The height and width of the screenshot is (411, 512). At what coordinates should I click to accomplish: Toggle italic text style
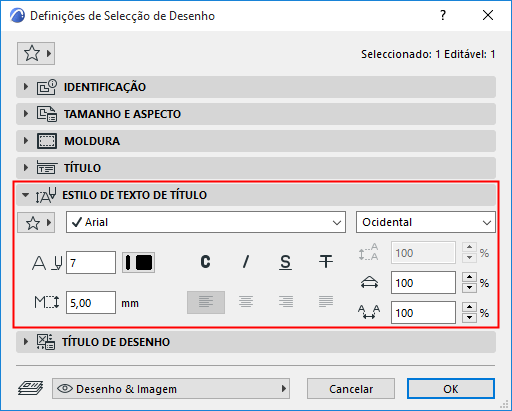(x=246, y=262)
